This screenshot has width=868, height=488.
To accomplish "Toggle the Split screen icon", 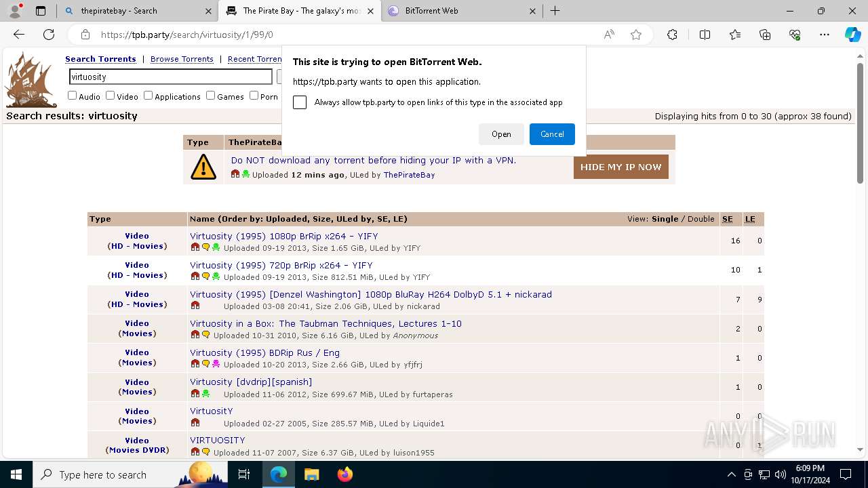I will [x=705, y=35].
